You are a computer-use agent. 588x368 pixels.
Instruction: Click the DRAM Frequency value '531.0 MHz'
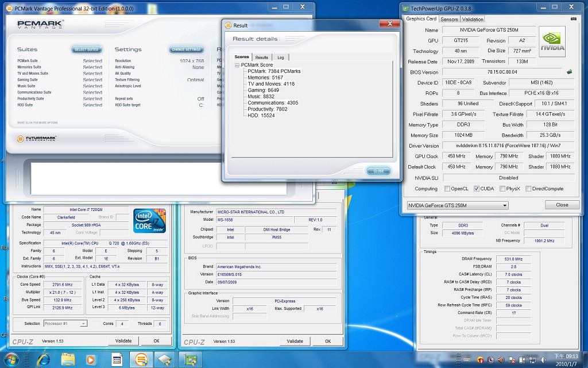513,259
